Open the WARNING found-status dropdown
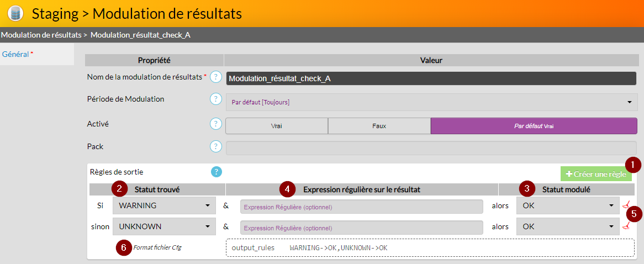The height and width of the screenshot is (264, 644). [164, 206]
